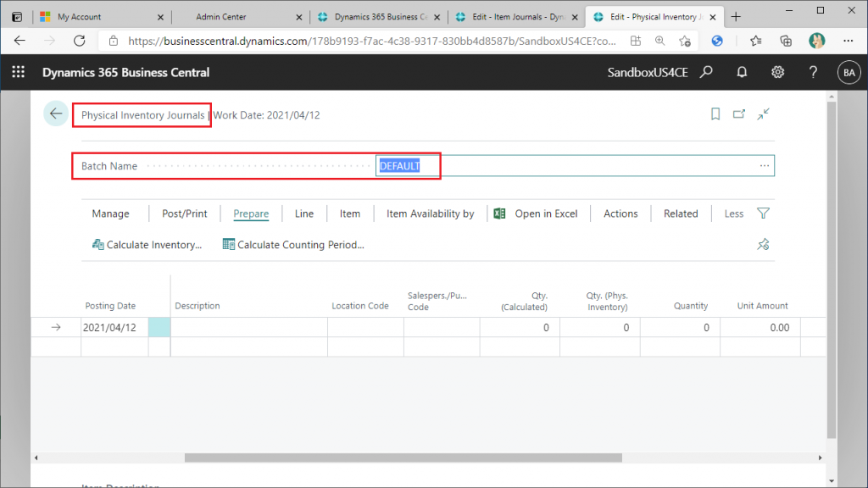Open browser collections
868x488 pixels.
coord(786,41)
